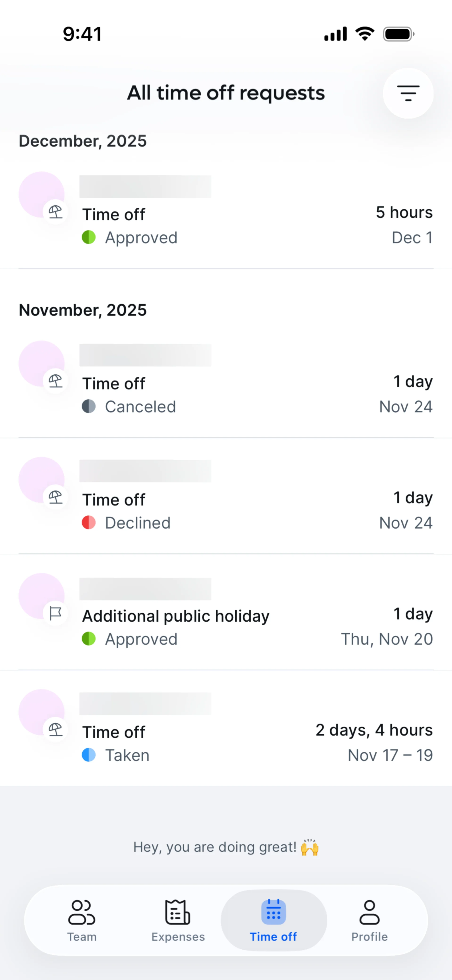Tap the umbrella icon on the Dec 1 request
Viewport: 452px width, 980px height.
56,212
